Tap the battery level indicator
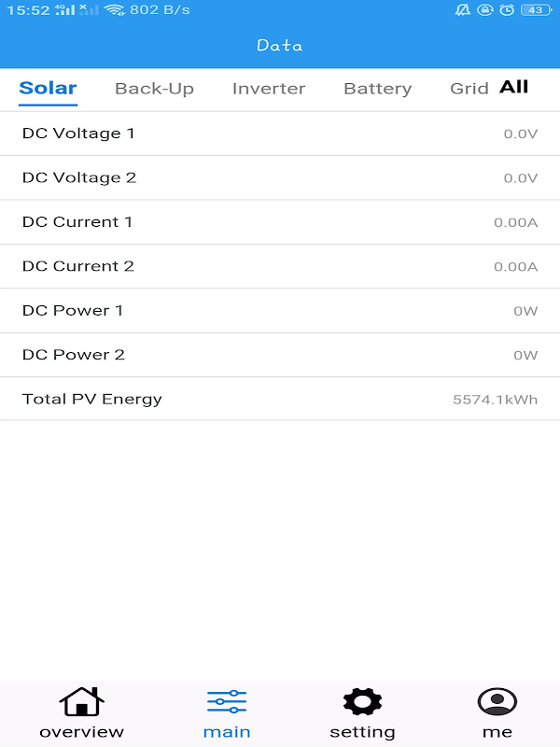 point(536,10)
